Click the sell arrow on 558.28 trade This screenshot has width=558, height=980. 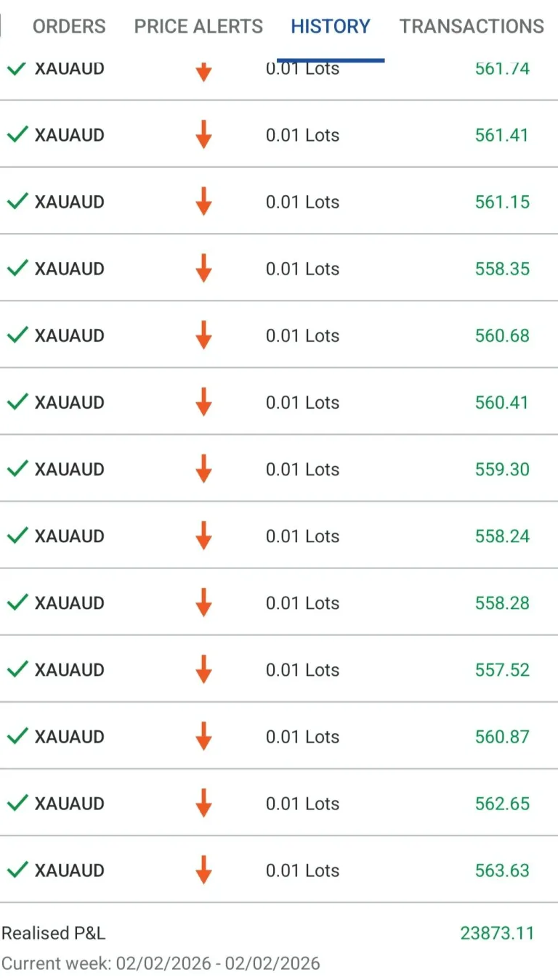click(x=203, y=603)
